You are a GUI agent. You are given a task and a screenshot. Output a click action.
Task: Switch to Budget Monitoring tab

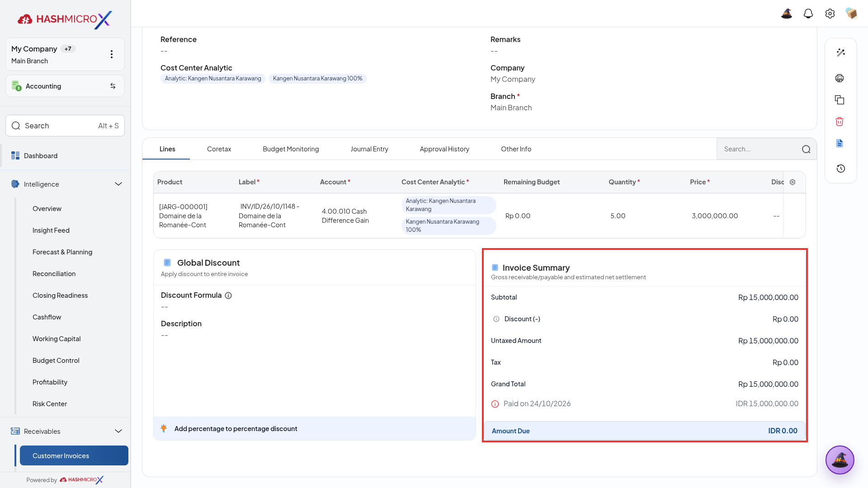coord(291,149)
